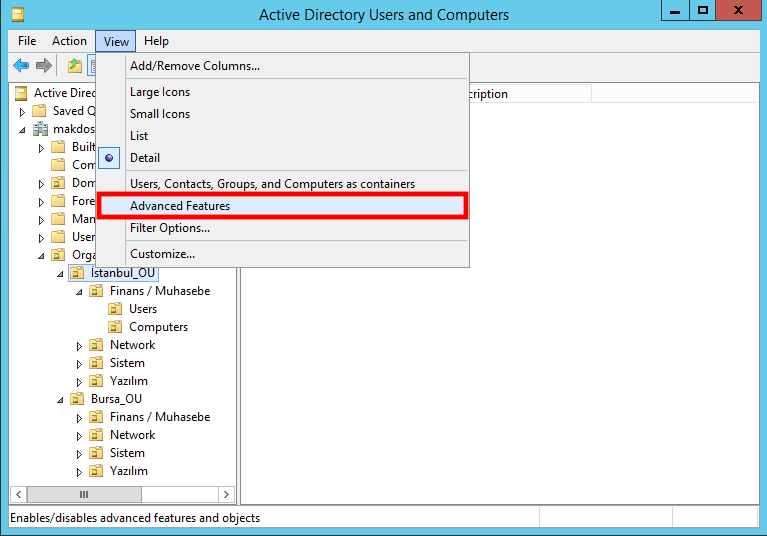Viewport: 767px width, 536px height.
Task: Click the Computers OU icon under Finans
Action: [x=115, y=327]
